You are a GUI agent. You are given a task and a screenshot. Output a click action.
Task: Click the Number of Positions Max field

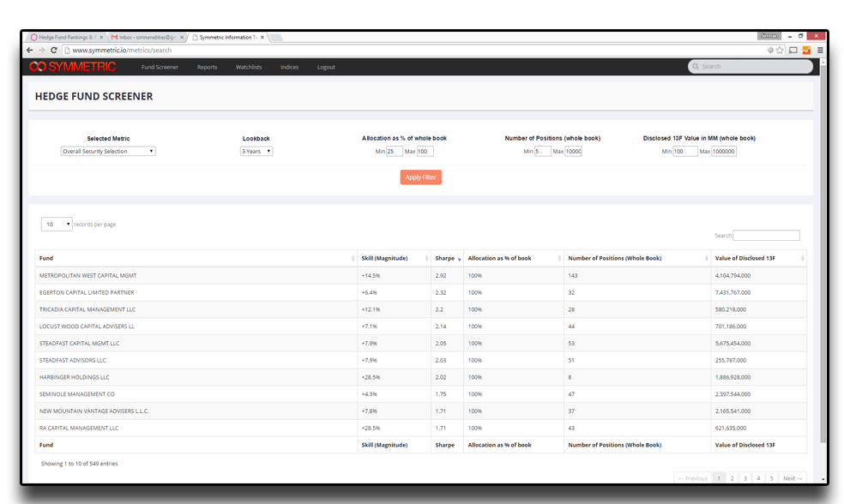pos(573,151)
